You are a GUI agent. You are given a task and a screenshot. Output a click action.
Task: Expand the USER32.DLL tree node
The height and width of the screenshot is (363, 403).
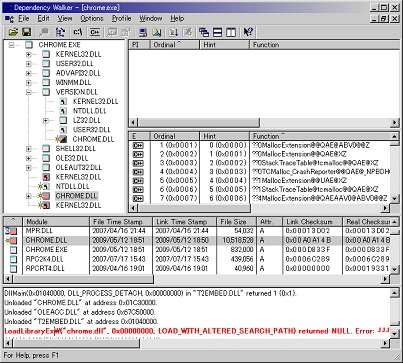[x=29, y=64]
